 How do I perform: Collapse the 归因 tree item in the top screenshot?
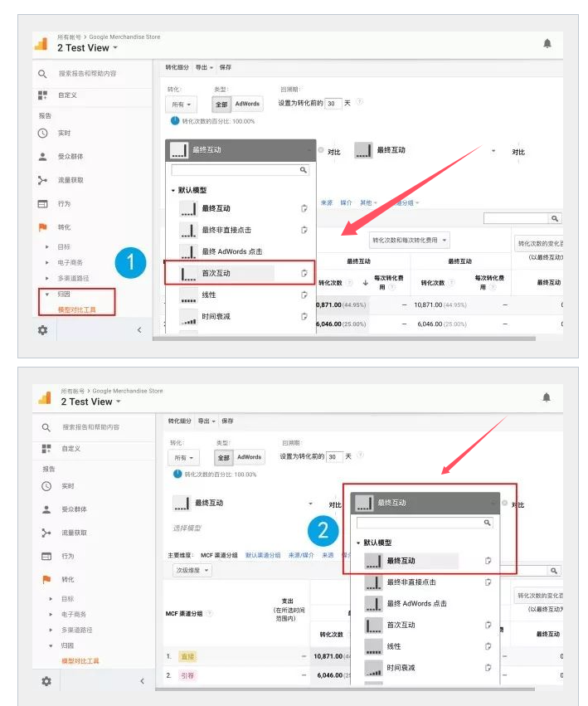[x=47, y=294]
